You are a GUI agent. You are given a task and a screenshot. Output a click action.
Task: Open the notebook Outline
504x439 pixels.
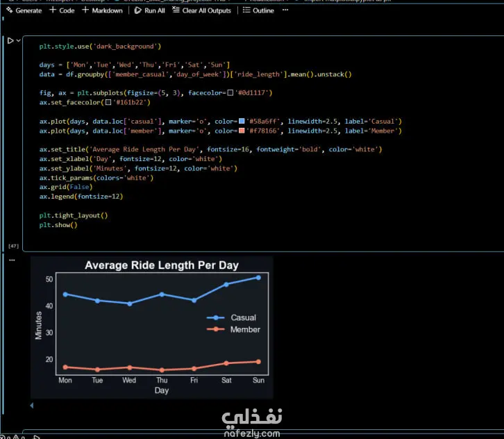[x=258, y=10]
